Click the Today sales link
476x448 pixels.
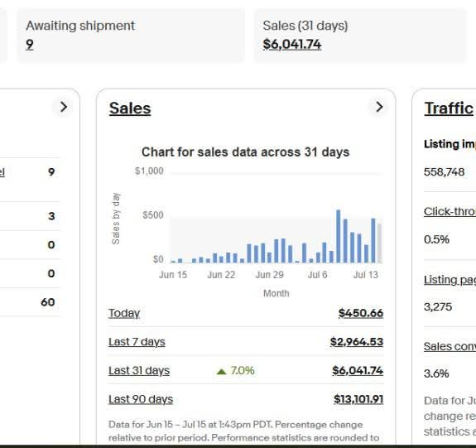click(124, 313)
